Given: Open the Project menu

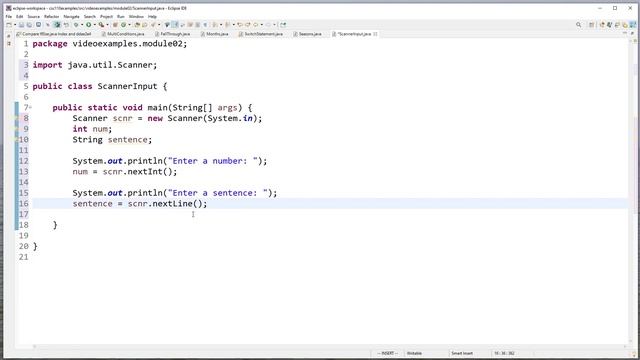Looking at the screenshot, I should pyautogui.click(x=106, y=16).
